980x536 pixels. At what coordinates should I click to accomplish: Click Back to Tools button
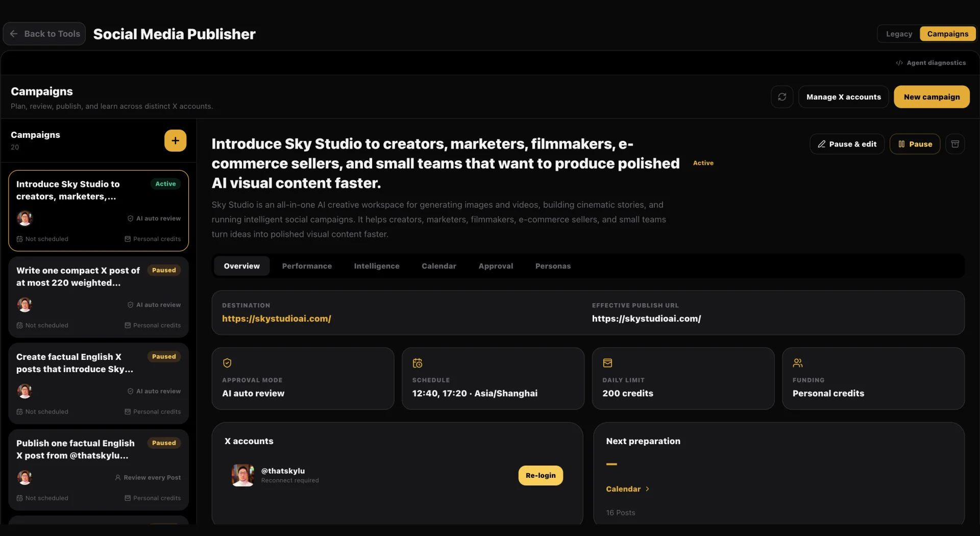(x=44, y=34)
